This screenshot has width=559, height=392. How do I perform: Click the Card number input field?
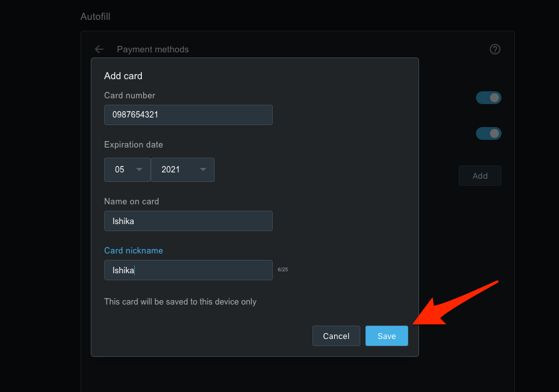click(x=188, y=115)
